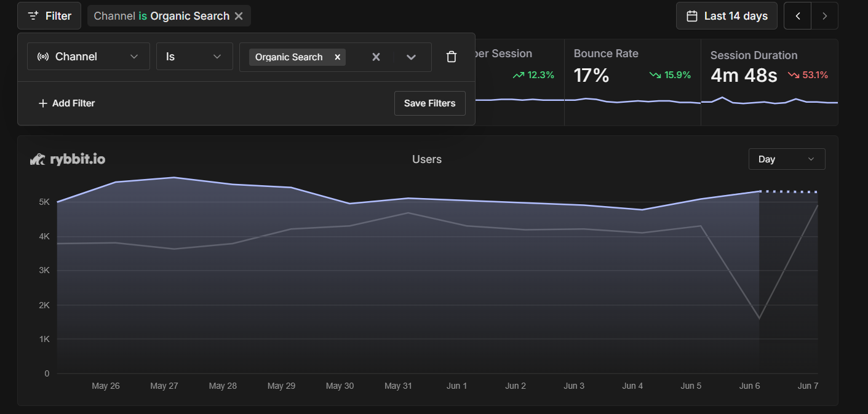This screenshot has height=414, width=868.
Task: Click Add Filter
Action: point(66,103)
